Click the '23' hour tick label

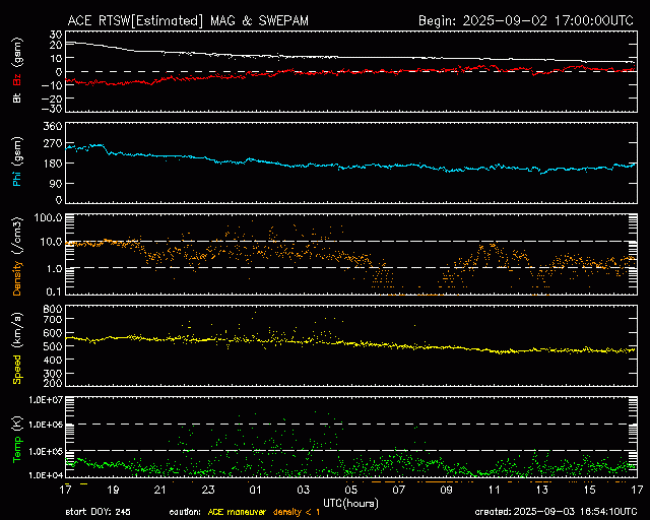[x=208, y=490]
